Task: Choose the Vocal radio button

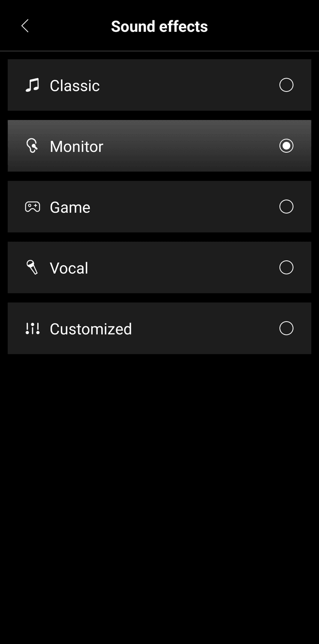Action: click(286, 268)
